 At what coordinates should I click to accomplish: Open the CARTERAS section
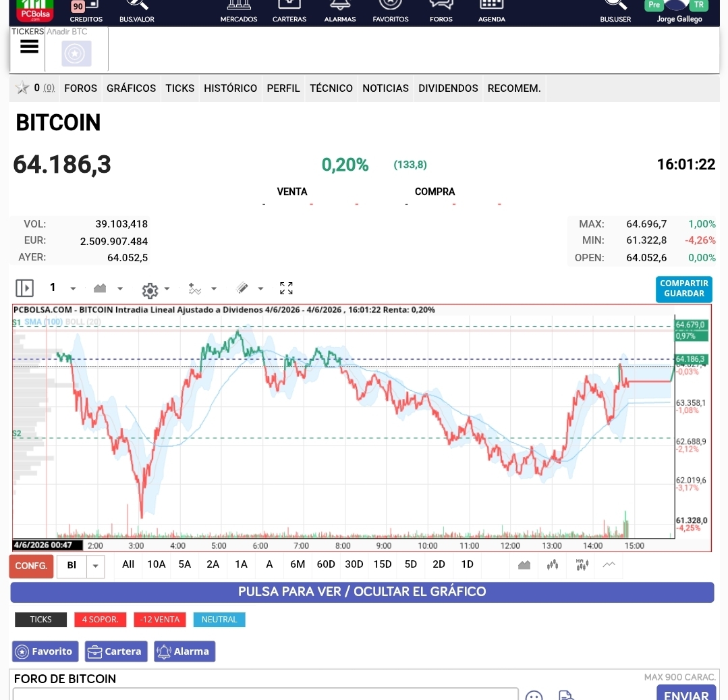289,11
